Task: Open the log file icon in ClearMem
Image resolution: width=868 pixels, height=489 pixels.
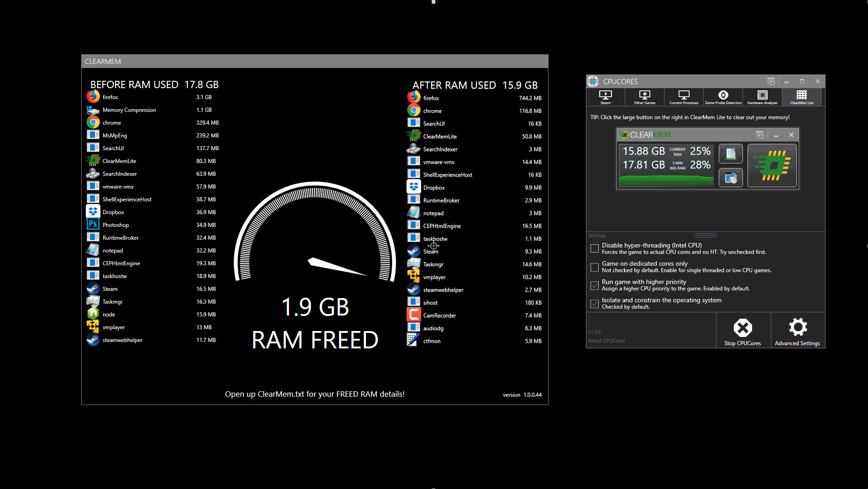Action: click(x=731, y=154)
